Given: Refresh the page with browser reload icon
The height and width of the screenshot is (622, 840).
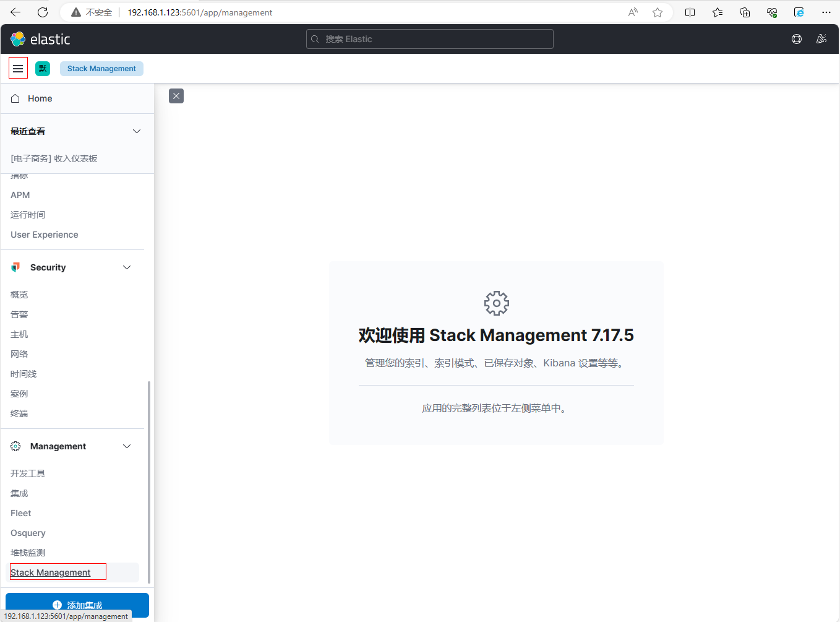Looking at the screenshot, I should pos(43,12).
